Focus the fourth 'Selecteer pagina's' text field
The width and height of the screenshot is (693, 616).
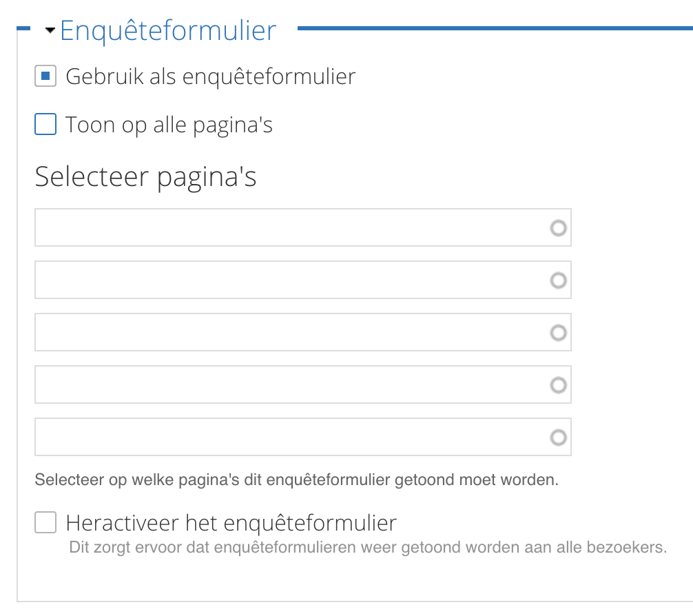point(289,385)
